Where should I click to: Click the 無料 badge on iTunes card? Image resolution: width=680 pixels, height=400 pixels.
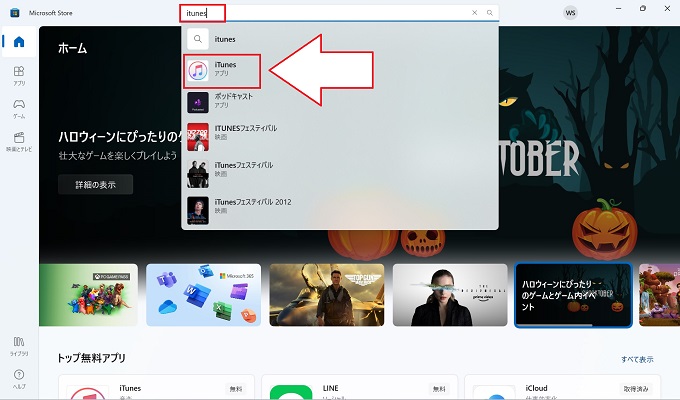click(236, 389)
